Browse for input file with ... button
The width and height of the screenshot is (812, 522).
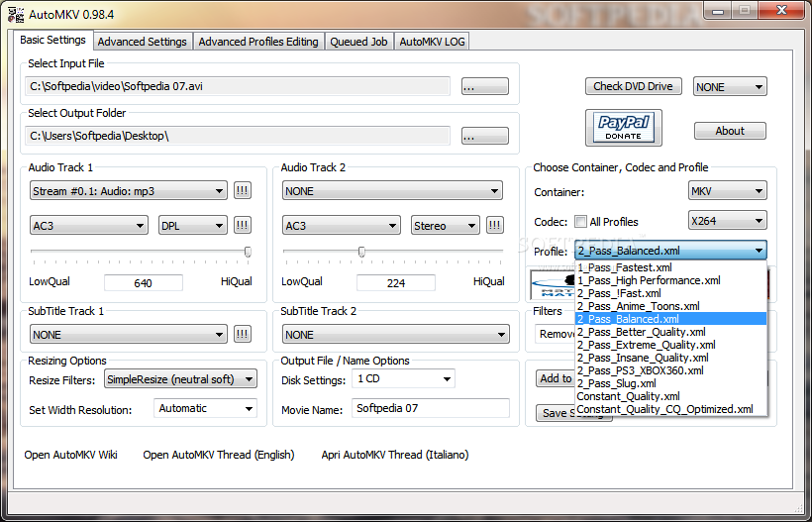pos(484,86)
